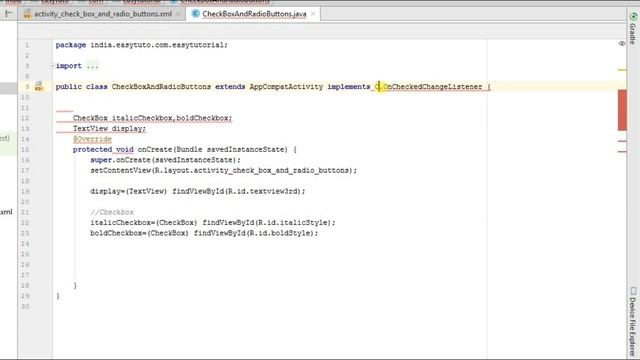Open the Gradle tool window
This screenshot has width=640, height=360.
coord(632,34)
